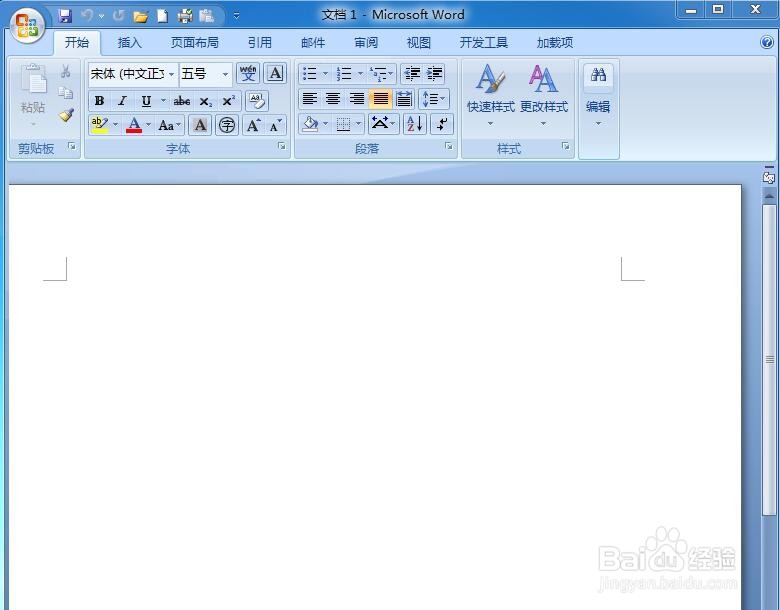Create a new blank document
780x610 pixels.
[x=162, y=16]
